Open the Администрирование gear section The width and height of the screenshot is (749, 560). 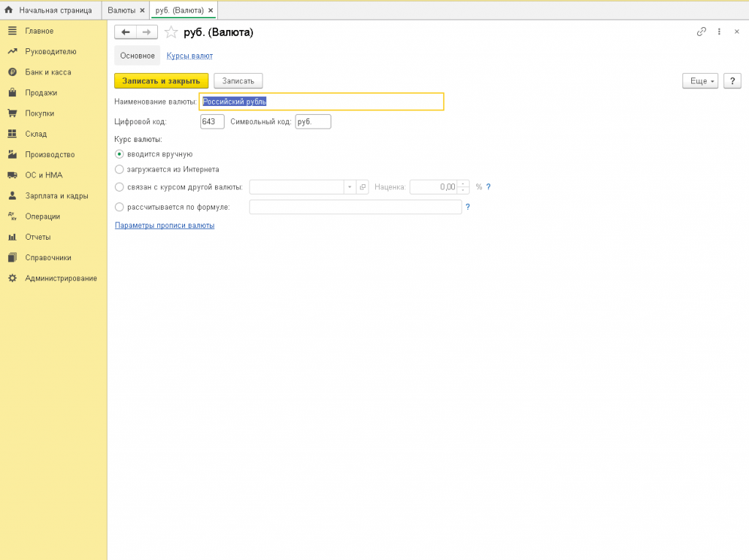tap(60, 278)
